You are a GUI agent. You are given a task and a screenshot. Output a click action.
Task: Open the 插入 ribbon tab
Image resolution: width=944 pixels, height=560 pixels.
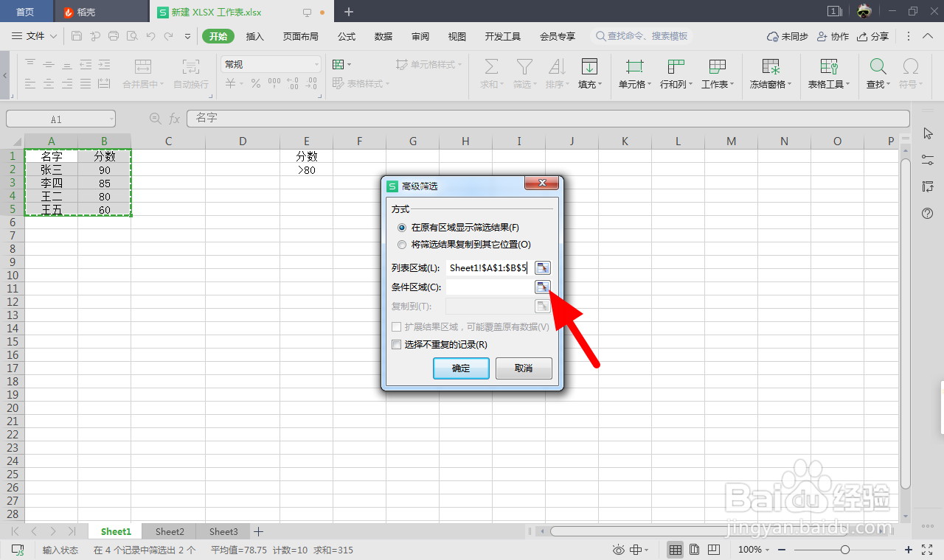coord(254,36)
